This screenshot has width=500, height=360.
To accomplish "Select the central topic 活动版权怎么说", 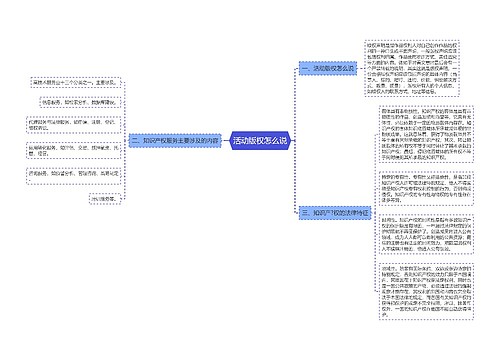I will pyautogui.click(x=260, y=140).
